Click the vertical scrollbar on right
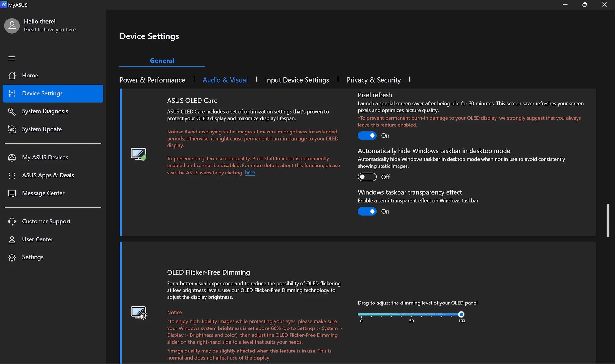This screenshot has height=364, width=615. point(608,221)
